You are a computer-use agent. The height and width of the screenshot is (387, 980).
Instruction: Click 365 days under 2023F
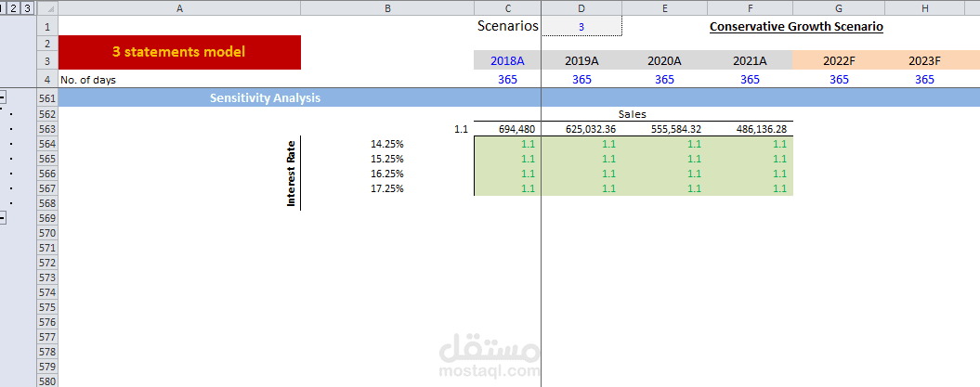pos(925,80)
